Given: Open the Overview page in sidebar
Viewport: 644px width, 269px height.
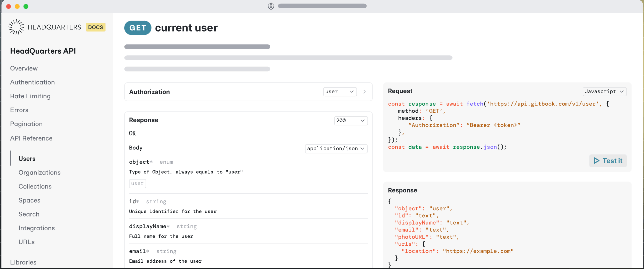Looking at the screenshot, I should [x=24, y=68].
